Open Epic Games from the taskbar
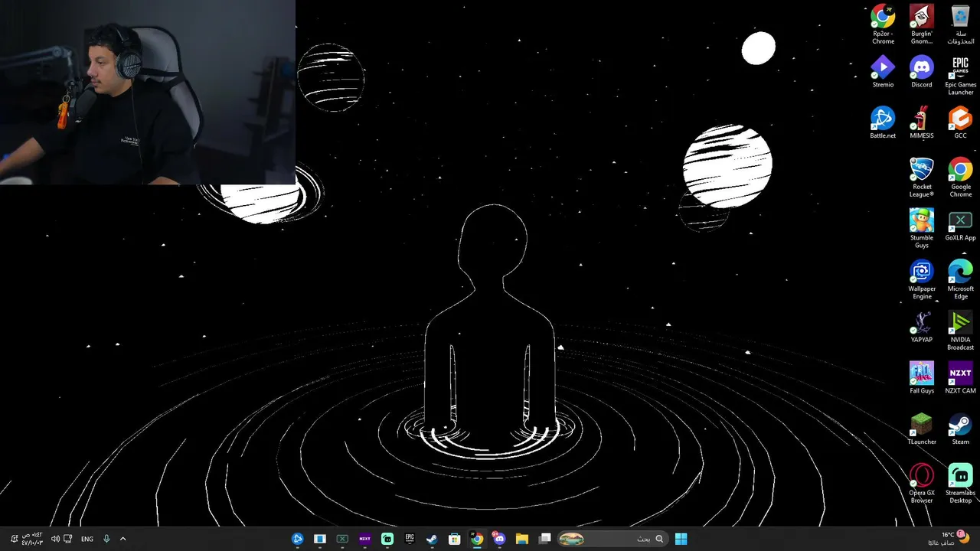This screenshot has width=980, height=551. point(410,539)
